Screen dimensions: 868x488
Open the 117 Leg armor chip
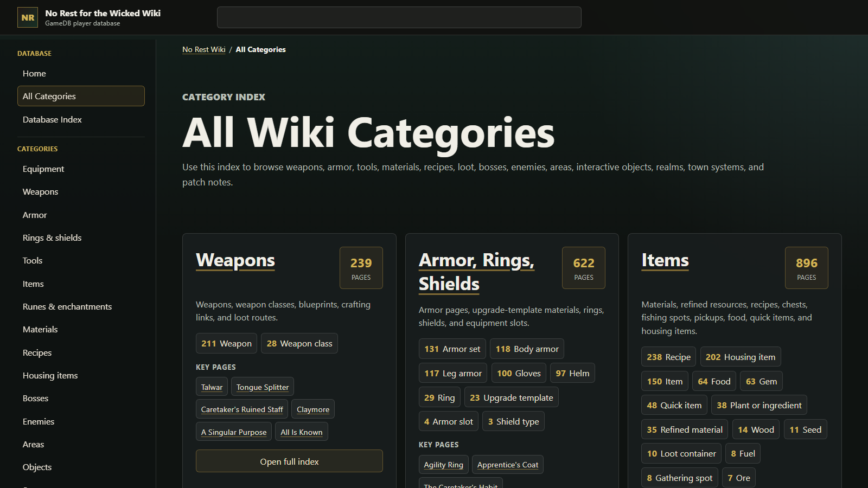click(x=453, y=373)
